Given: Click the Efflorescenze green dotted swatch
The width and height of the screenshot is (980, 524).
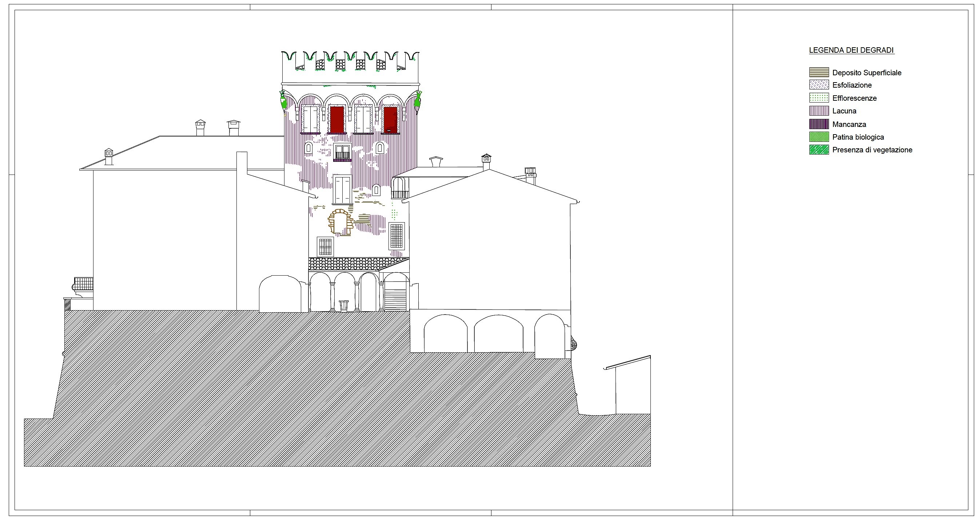Looking at the screenshot, I should click(x=819, y=98).
